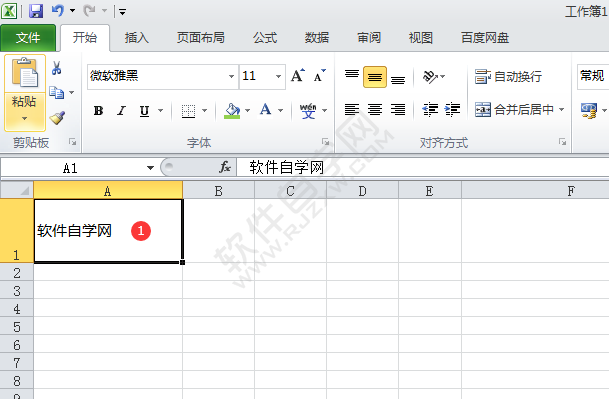Click the large Paste clipboard icon
609x399 pixels.
pos(25,73)
